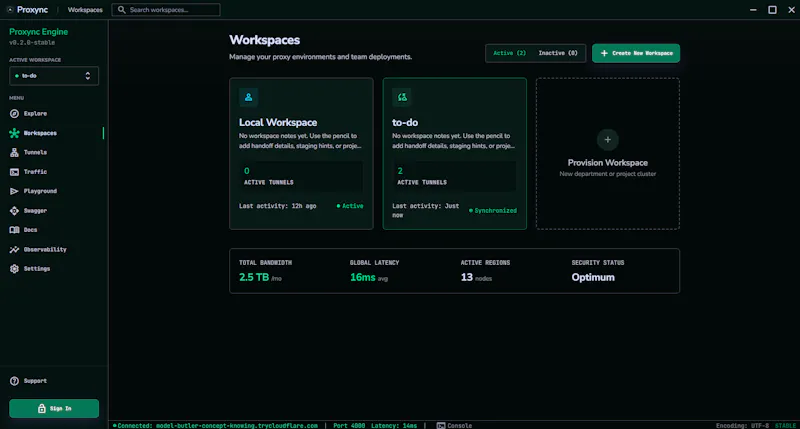Open the Observability chart icon

pos(14,249)
